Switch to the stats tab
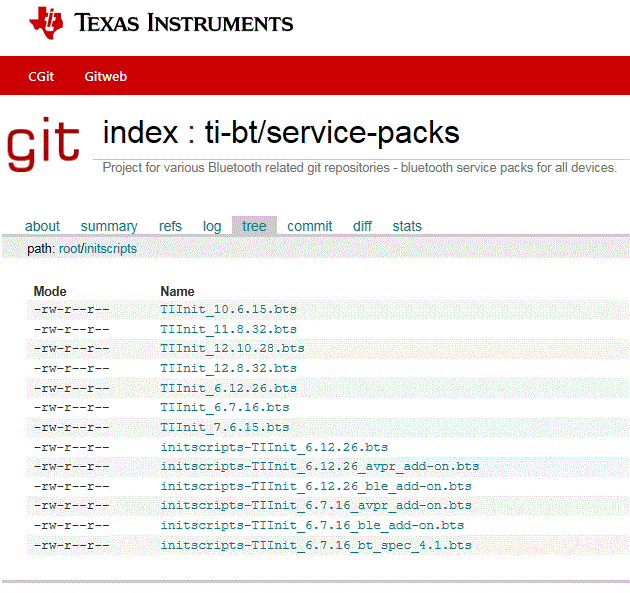Viewport: 630px width, 593px height. click(407, 226)
